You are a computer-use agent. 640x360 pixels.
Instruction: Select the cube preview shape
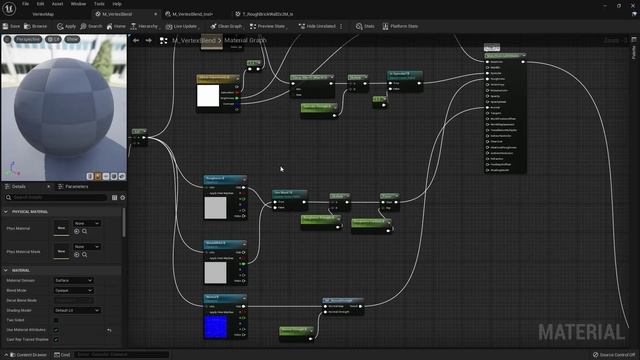(114, 176)
